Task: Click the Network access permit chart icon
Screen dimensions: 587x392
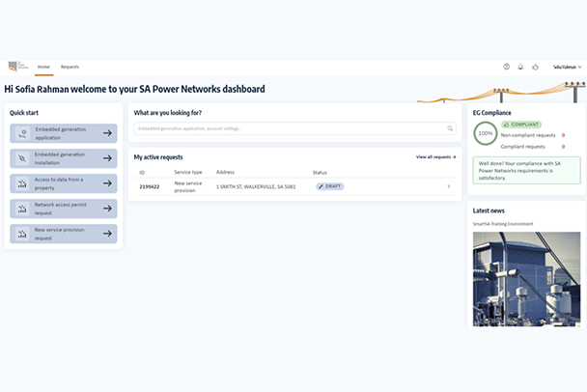Action: coord(22,209)
